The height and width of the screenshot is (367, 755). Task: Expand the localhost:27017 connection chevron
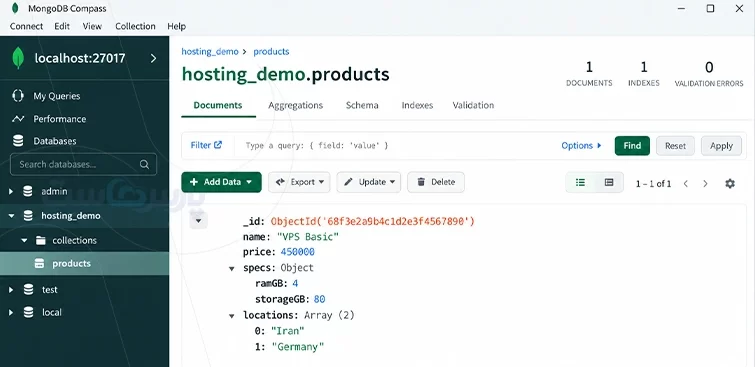[153, 58]
